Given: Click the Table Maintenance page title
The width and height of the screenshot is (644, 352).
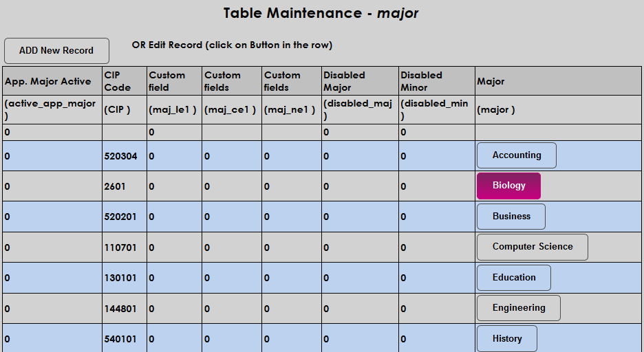Looking at the screenshot, I should pos(321,13).
